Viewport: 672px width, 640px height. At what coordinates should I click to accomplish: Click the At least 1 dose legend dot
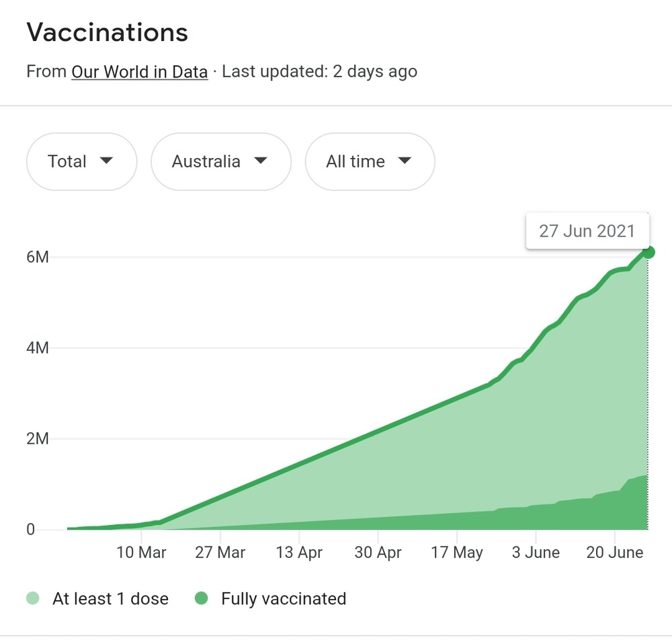[x=33, y=598]
